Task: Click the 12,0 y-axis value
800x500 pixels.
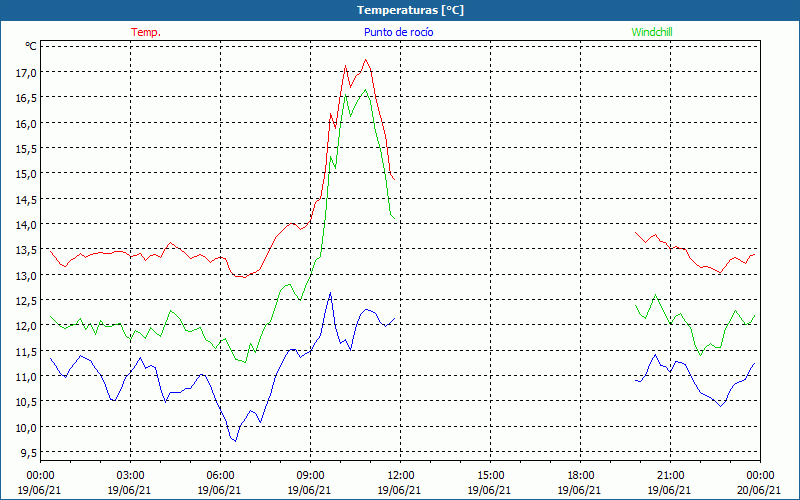Action: [x=26, y=326]
